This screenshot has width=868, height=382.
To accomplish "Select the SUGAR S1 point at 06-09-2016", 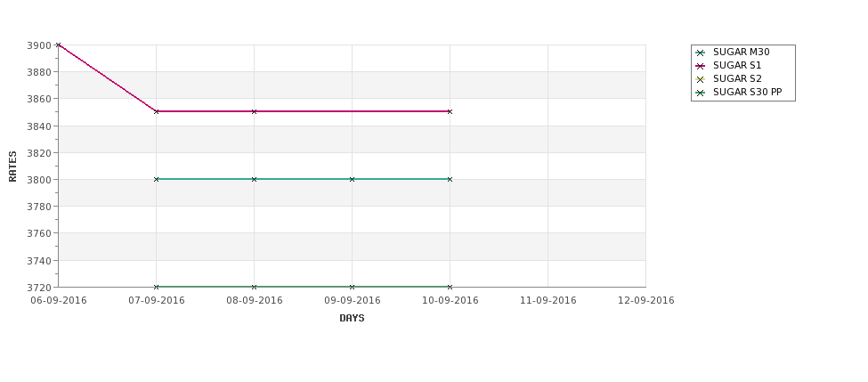I will (58, 45).
